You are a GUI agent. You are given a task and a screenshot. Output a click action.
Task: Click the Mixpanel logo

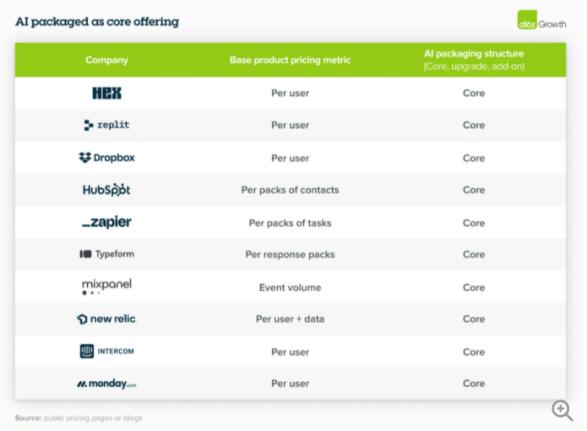coord(107,286)
